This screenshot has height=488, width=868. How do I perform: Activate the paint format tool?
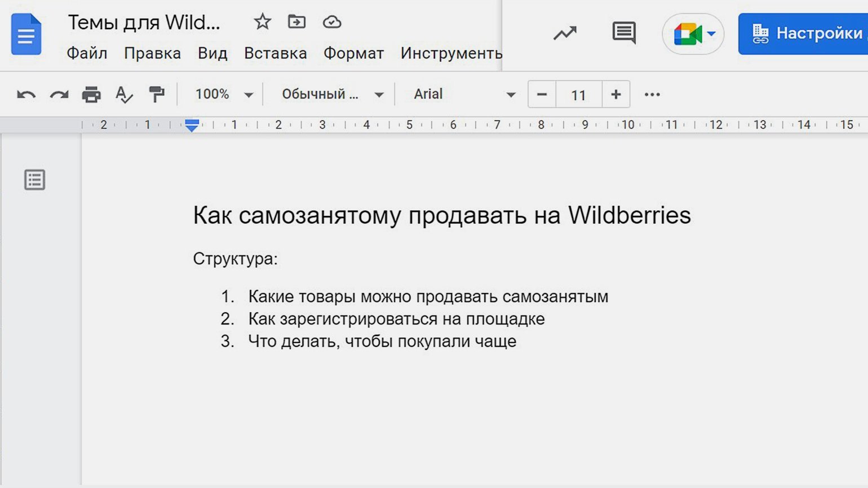coord(157,95)
